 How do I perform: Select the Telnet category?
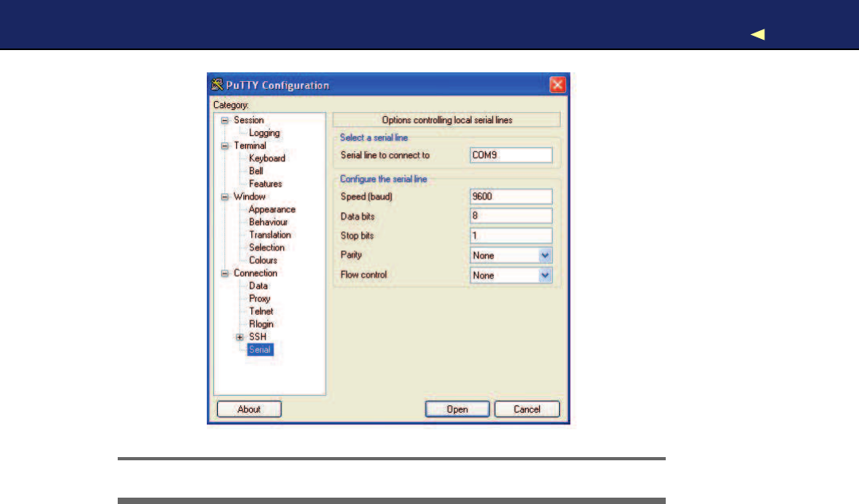(x=261, y=311)
